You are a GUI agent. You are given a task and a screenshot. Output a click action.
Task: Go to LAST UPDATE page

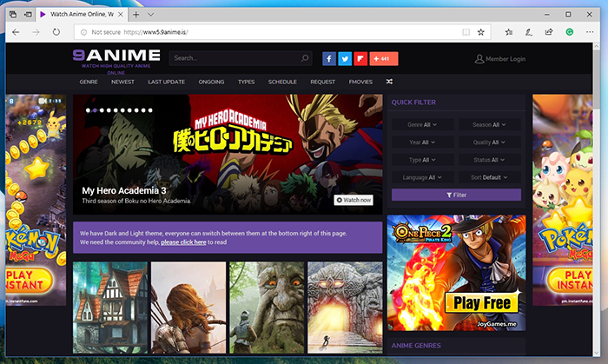point(167,82)
